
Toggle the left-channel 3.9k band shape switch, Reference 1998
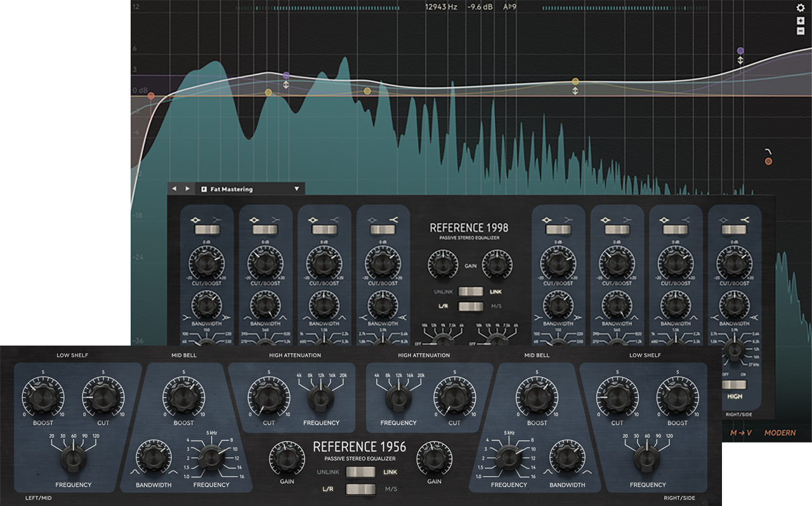(x=383, y=230)
